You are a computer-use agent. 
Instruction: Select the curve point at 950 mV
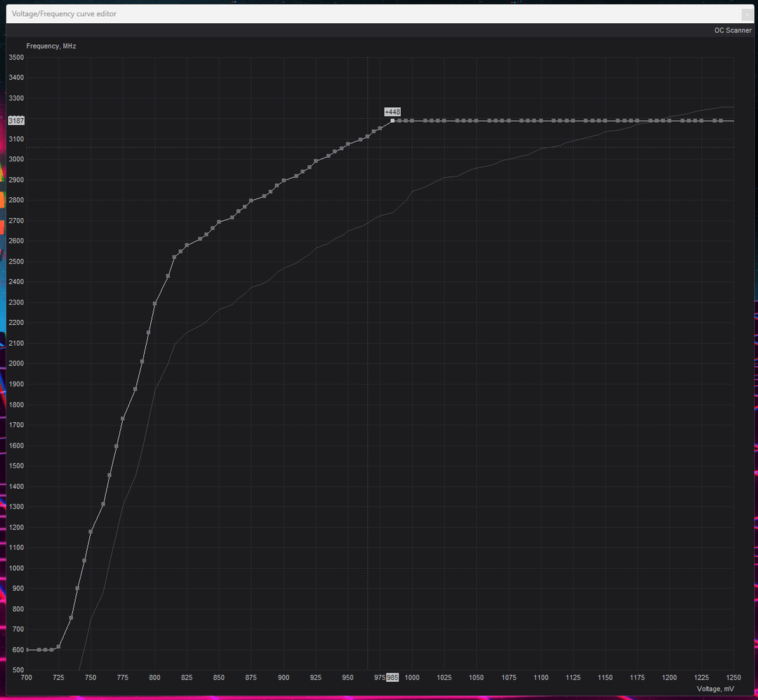(347, 144)
